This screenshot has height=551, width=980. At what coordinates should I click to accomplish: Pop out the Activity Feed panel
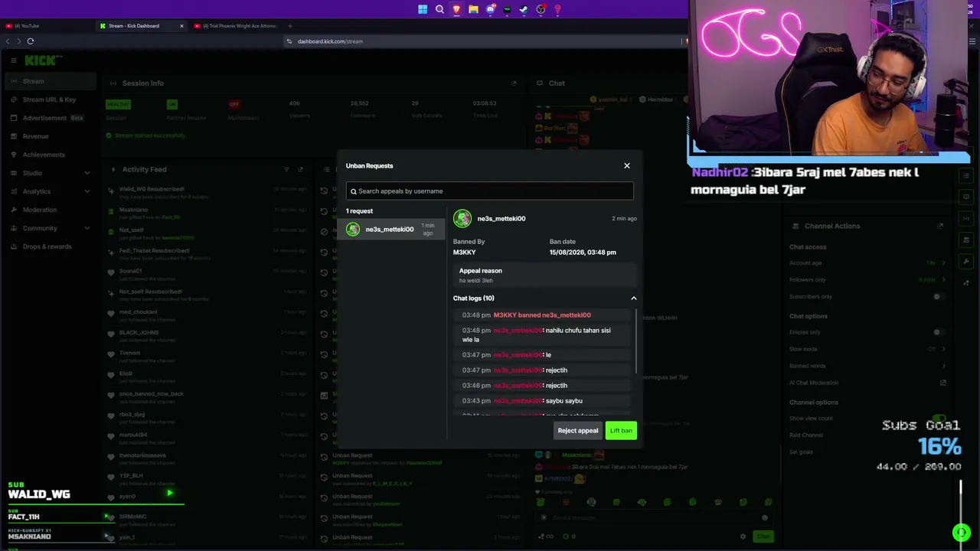tap(300, 169)
